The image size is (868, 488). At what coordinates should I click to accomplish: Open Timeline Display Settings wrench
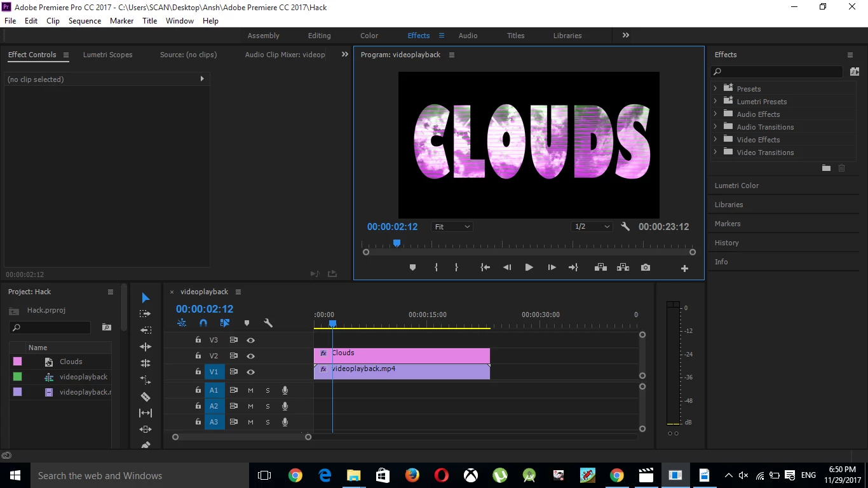click(x=268, y=323)
